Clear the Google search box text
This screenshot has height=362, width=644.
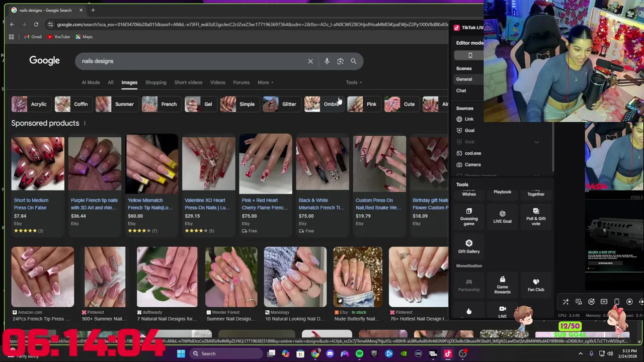point(310,61)
